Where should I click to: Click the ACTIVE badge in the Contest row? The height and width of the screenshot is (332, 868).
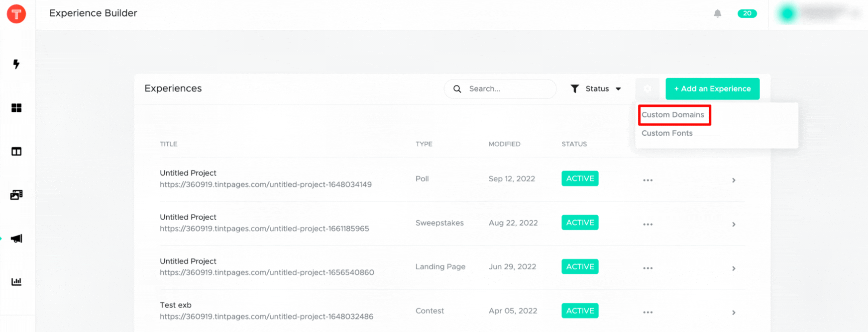point(580,311)
